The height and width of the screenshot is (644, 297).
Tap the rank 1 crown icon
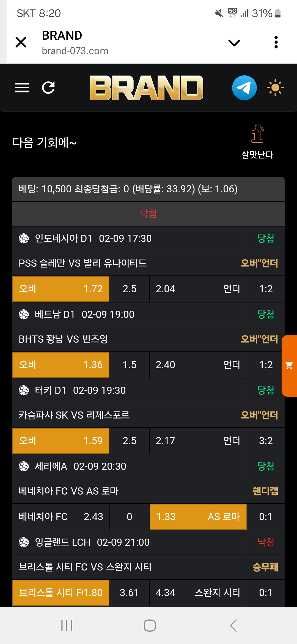(x=257, y=134)
